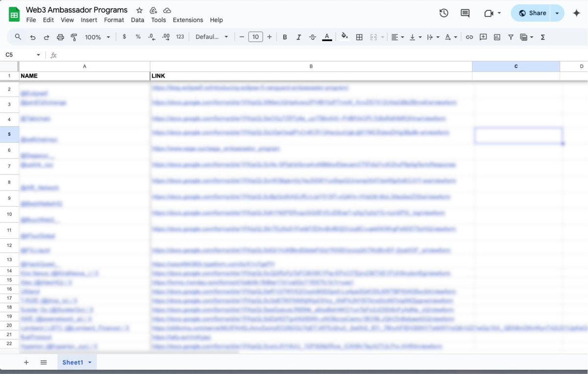Open the Edit menu
This screenshot has height=374, width=588.
tap(48, 20)
